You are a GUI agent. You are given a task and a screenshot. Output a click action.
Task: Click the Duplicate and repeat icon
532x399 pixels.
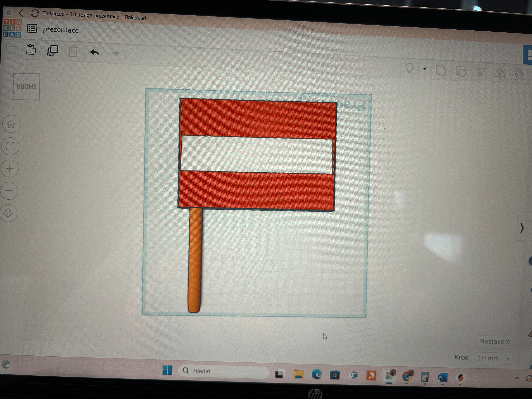[x=52, y=51]
